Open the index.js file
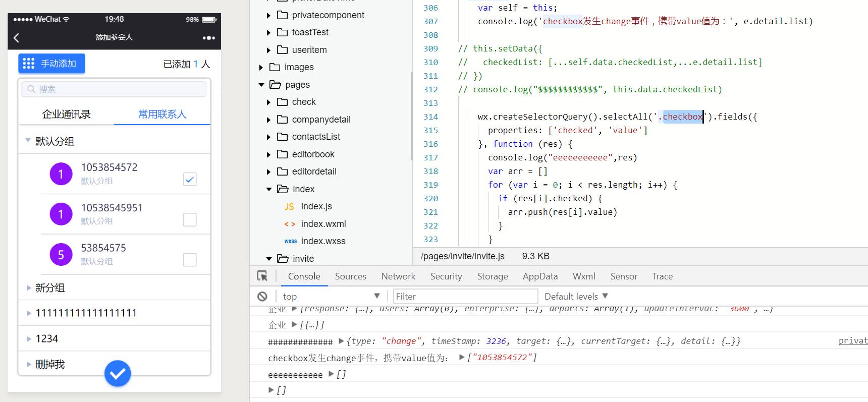The image size is (868, 402). (316, 206)
